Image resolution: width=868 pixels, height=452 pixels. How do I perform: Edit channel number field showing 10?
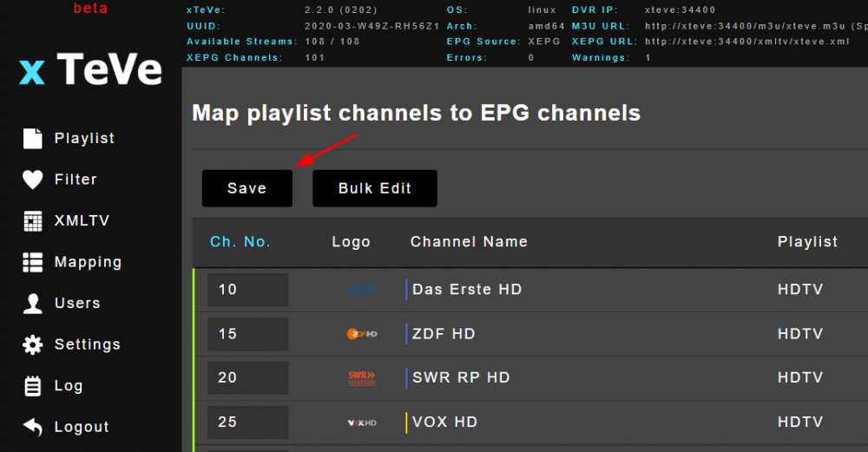pyautogui.click(x=248, y=290)
